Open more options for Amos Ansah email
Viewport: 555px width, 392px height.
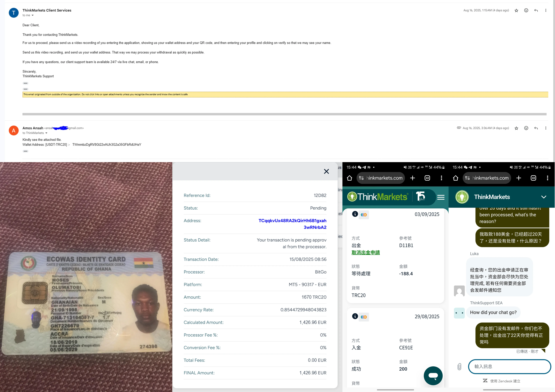point(546,128)
